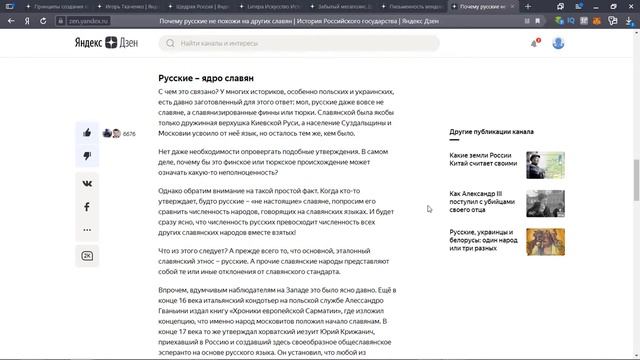Click the Яндекс Дзен logo
Screen dimensions: 640x360
[x=106, y=43]
